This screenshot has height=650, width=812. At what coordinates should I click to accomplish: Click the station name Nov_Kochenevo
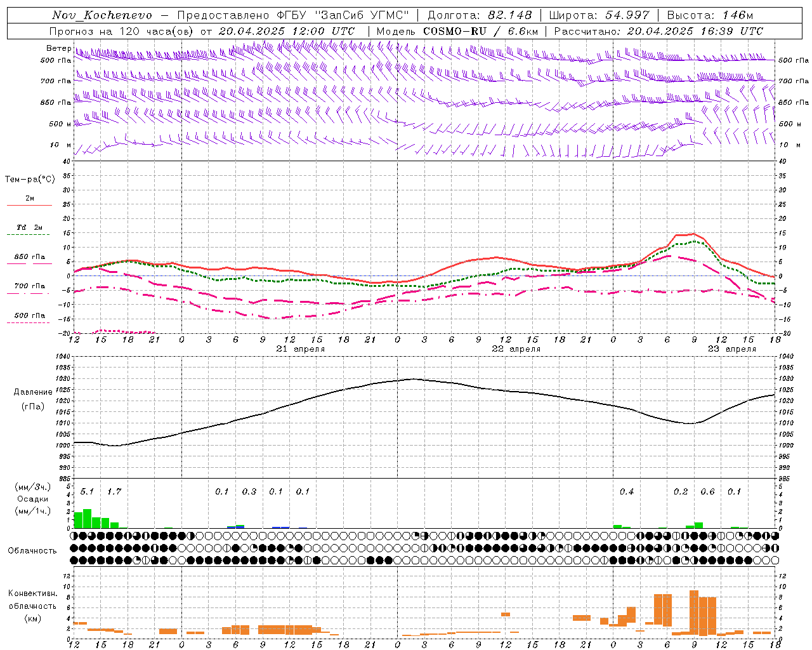[102, 15]
